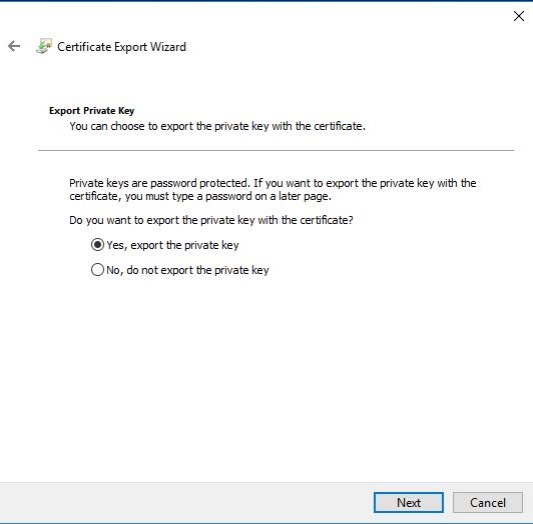Proceed with the Next button
Image resolution: width=533 pixels, height=524 pixels.
409,502
